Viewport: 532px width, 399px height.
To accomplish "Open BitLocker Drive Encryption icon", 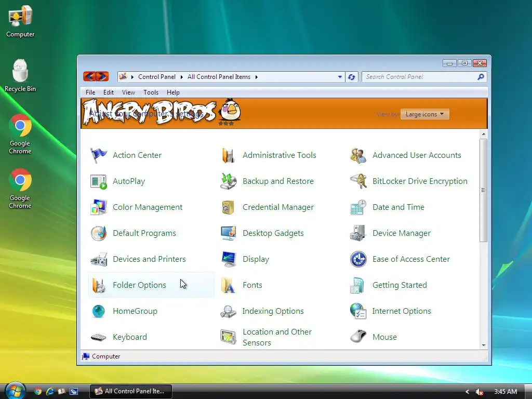I will coord(358,181).
